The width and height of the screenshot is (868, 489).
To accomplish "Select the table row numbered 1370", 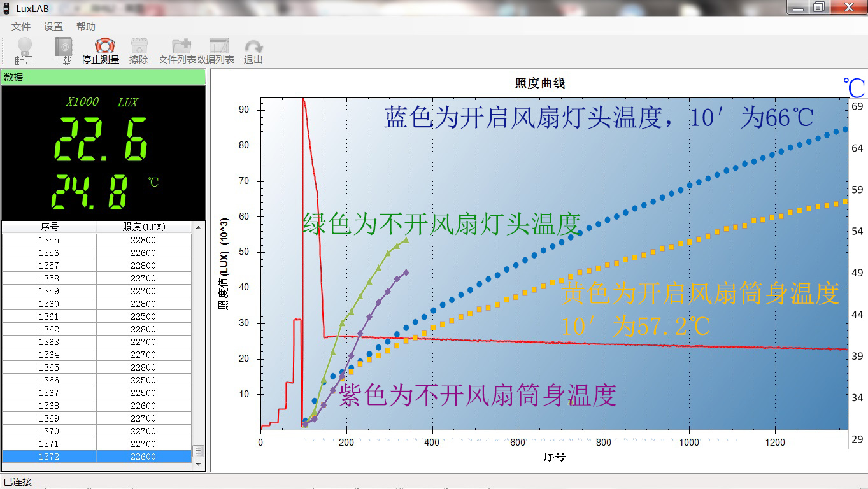I will point(97,431).
